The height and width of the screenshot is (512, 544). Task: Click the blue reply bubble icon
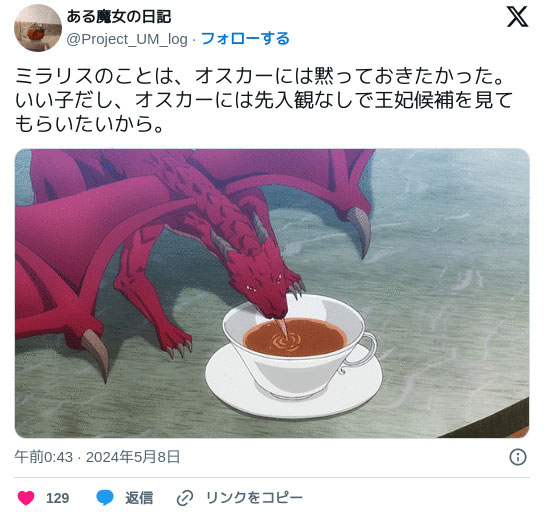pyautogui.click(x=104, y=498)
